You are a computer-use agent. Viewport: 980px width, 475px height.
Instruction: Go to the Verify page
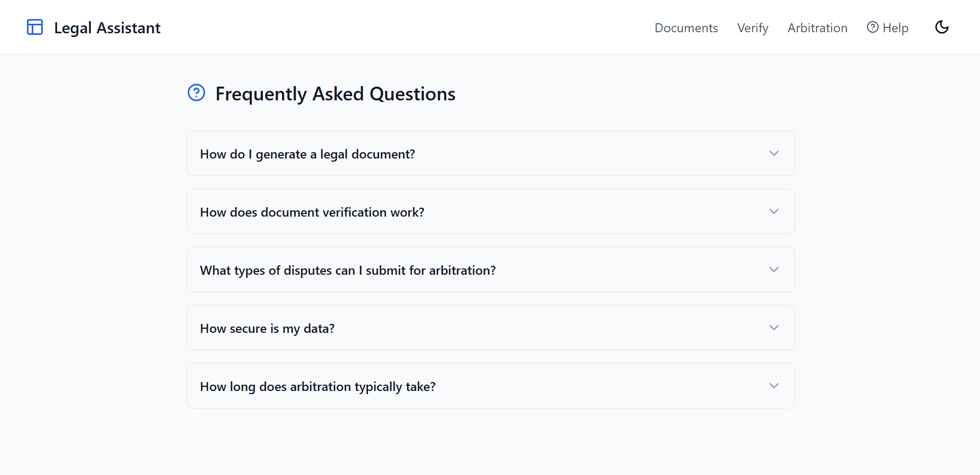[752, 28]
